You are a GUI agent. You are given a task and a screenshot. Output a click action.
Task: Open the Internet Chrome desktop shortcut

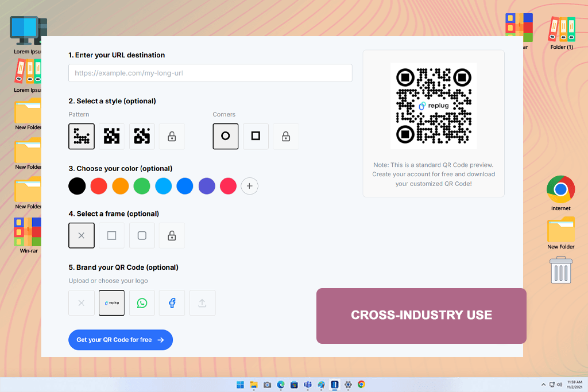pyautogui.click(x=560, y=193)
